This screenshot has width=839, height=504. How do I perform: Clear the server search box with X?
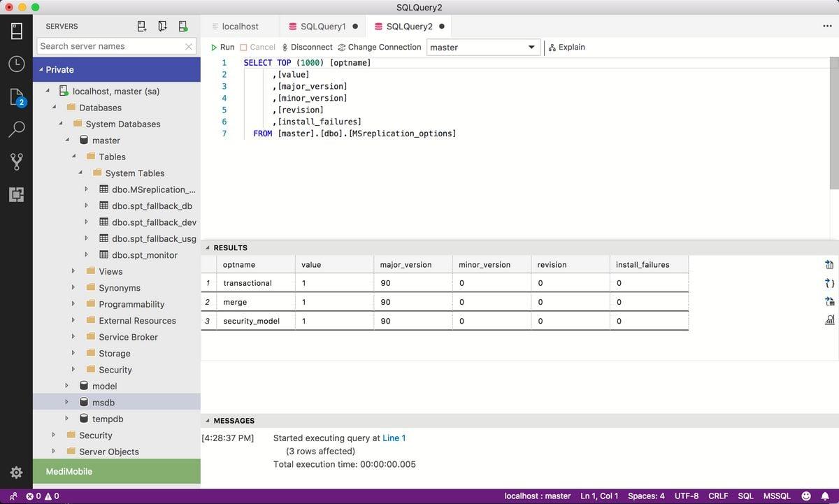tap(189, 46)
